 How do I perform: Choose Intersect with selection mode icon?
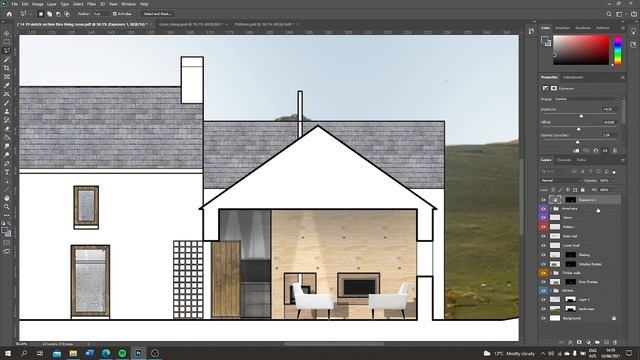click(67, 14)
